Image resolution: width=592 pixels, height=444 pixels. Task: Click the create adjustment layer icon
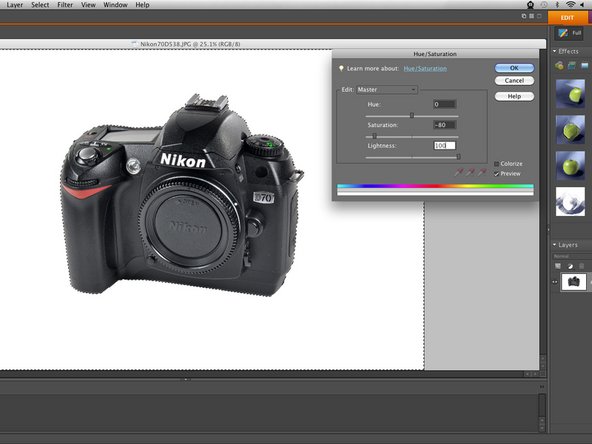tap(570, 266)
